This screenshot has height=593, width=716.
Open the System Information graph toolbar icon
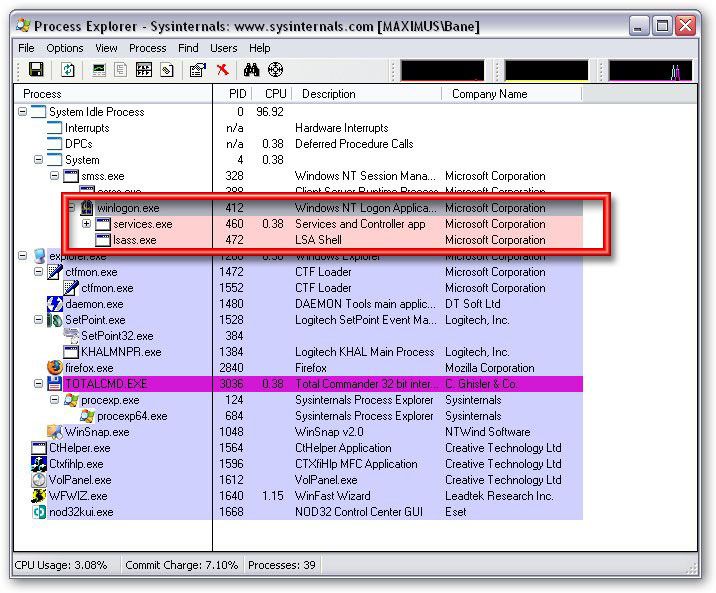pyautogui.click(x=99, y=70)
